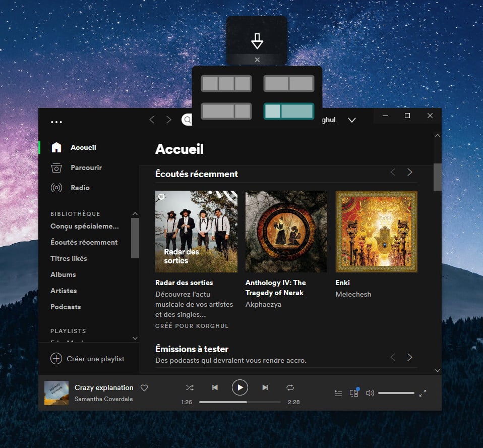This screenshot has height=448, width=483.
Task: Select the highlighted narrow-left wide-right layout
Action: (289, 111)
